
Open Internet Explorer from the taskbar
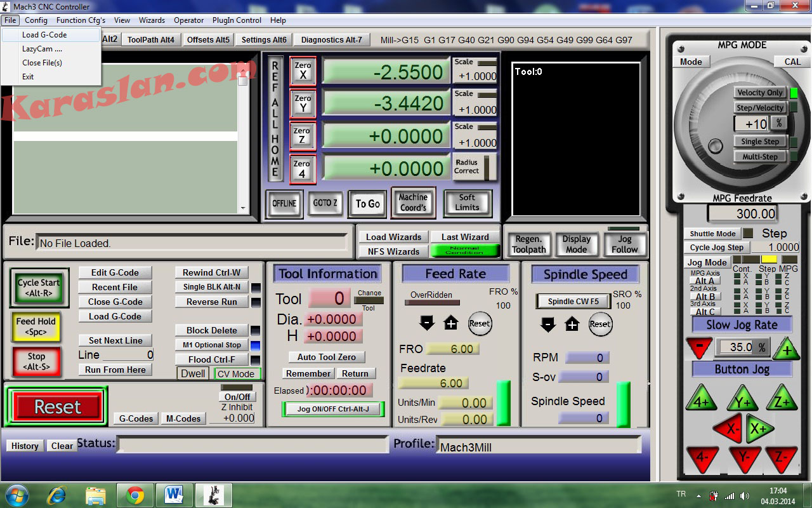[x=58, y=495]
